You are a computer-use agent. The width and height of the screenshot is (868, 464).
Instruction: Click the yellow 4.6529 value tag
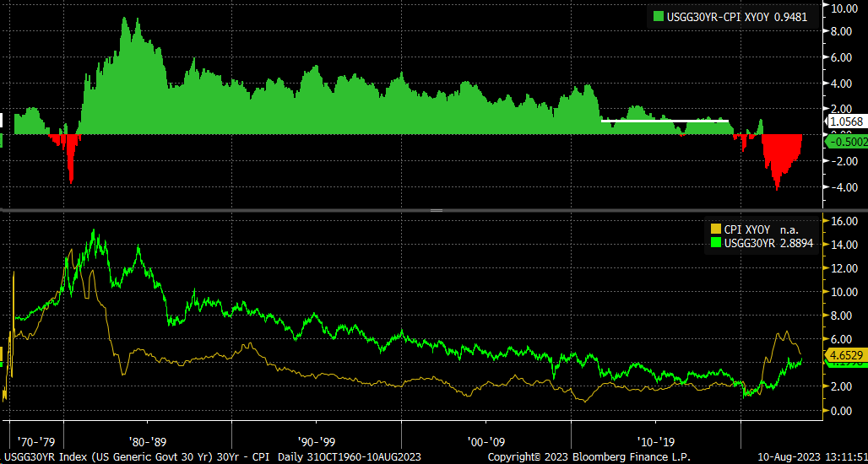click(x=846, y=354)
